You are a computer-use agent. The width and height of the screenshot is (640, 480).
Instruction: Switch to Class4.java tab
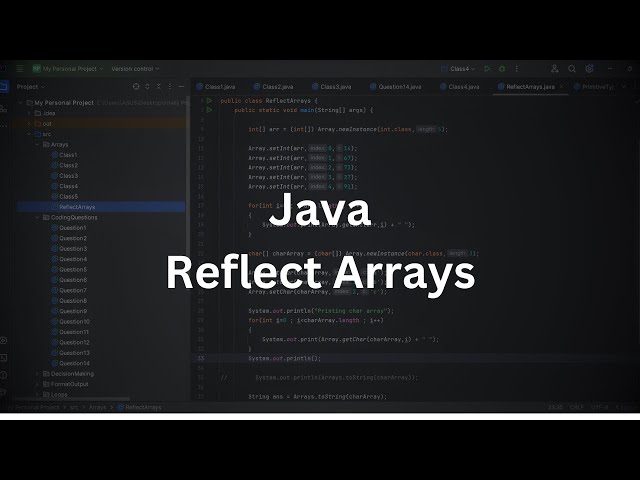click(460, 87)
